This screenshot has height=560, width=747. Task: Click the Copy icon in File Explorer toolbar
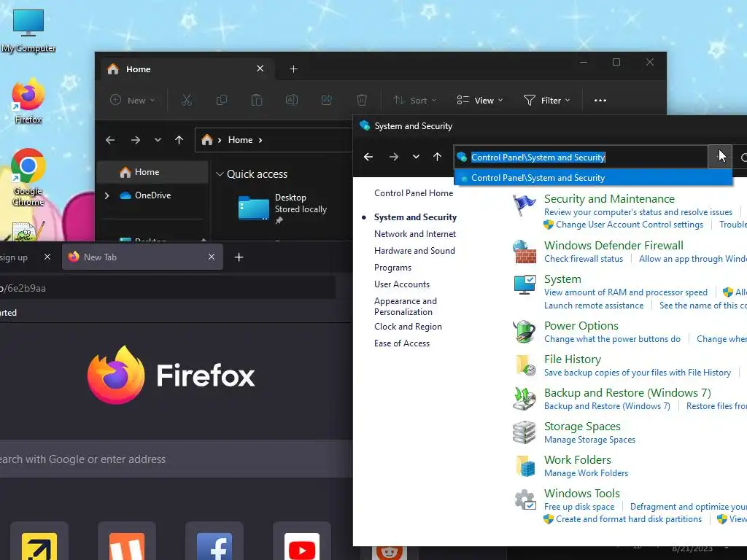click(x=222, y=100)
